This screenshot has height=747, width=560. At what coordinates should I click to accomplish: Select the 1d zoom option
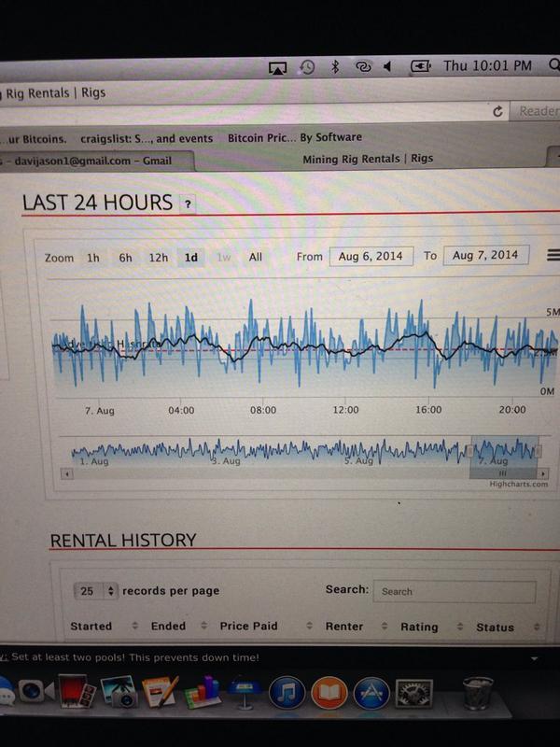191,258
